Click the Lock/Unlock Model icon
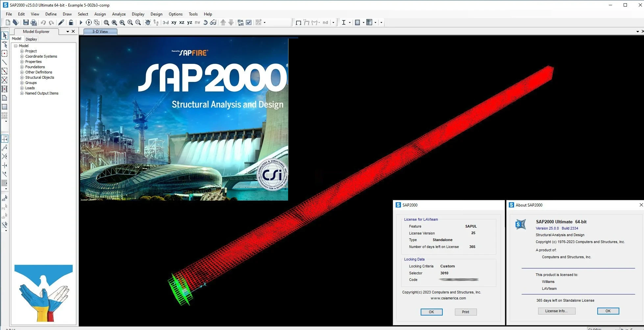 point(71,22)
